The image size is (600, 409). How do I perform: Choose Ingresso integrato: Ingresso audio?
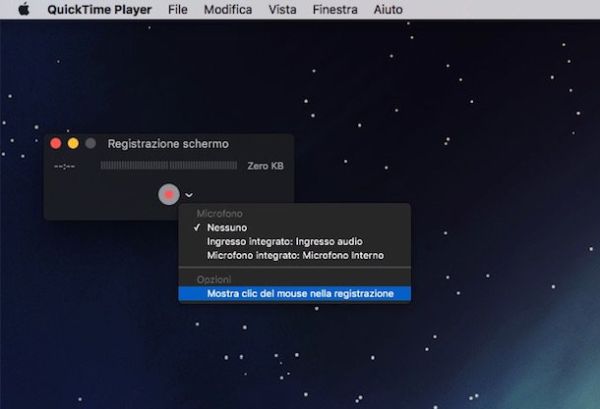point(284,241)
